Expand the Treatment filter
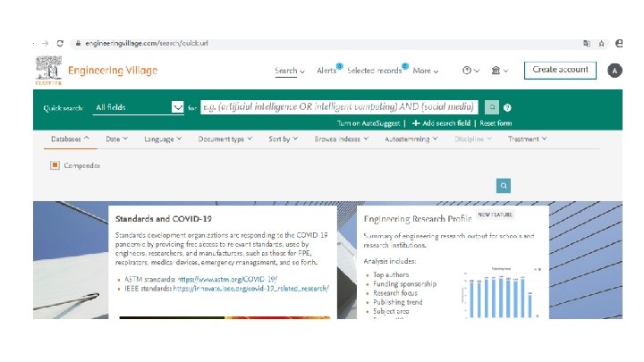This screenshot has height=362, width=644. point(528,139)
